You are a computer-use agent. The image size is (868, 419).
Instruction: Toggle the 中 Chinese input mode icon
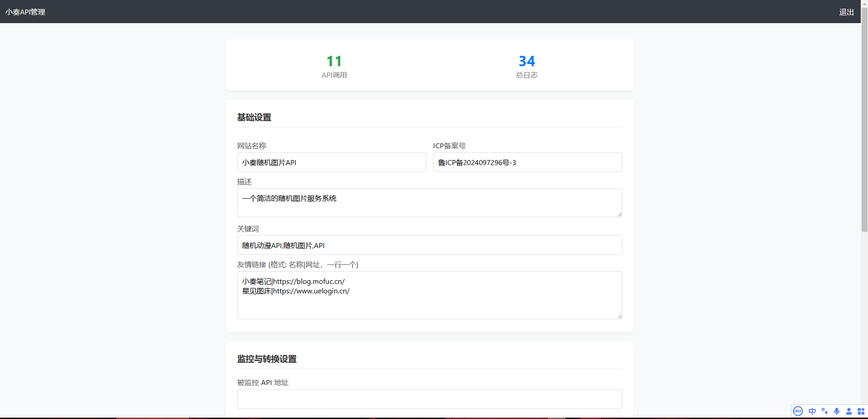pyautogui.click(x=812, y=411)
